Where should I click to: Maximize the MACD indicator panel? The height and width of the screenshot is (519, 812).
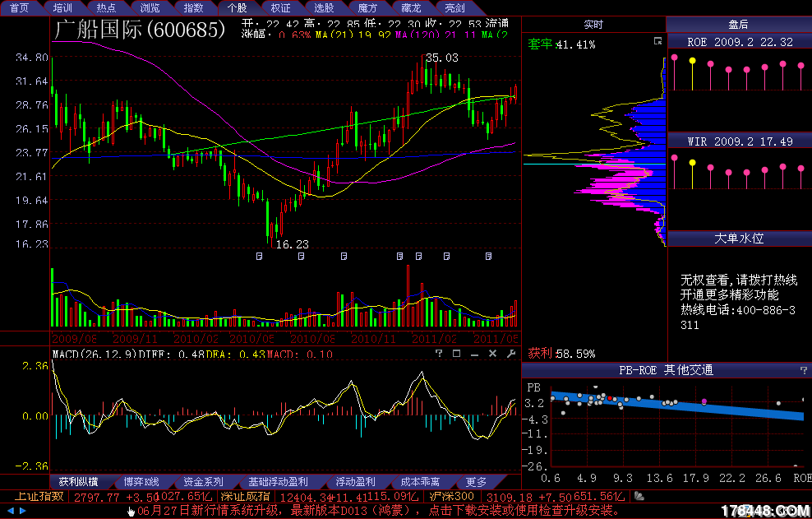point(456,354)
